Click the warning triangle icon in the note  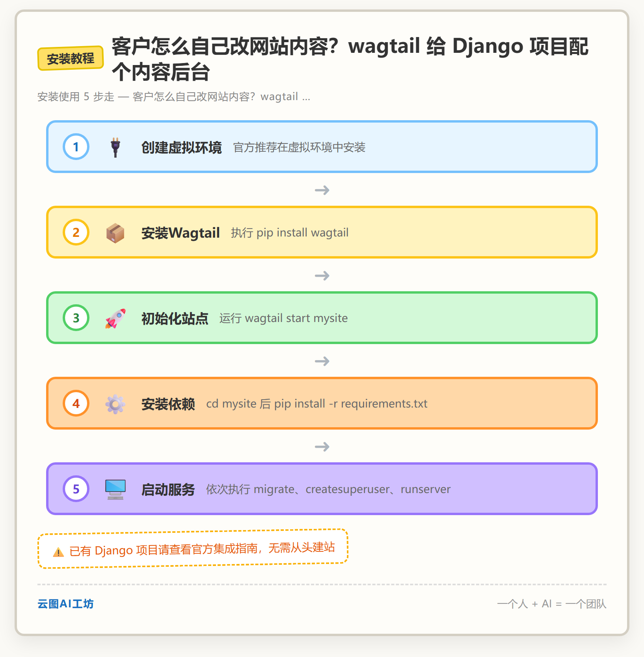58,552
